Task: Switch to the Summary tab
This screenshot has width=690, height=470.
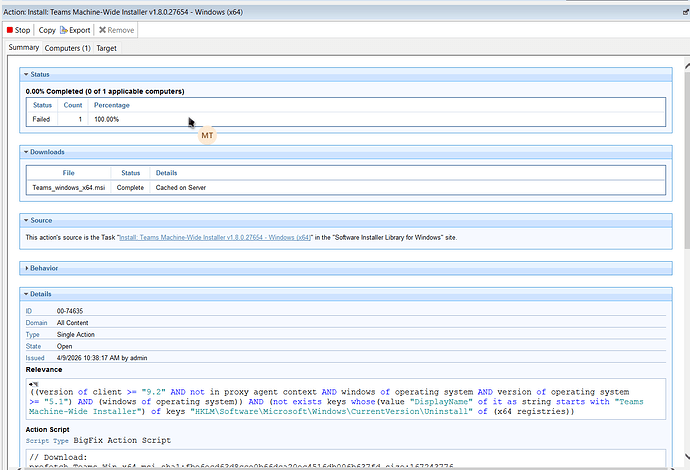Action: [x=24, y=48]
